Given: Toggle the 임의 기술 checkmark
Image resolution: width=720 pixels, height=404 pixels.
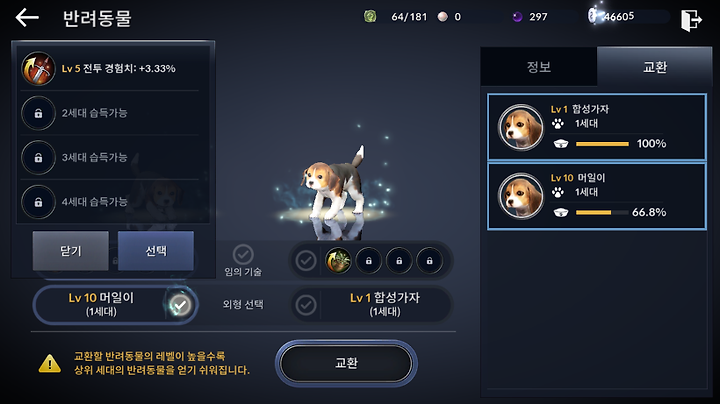Looking at the screenshot, I should pos(243,254).
